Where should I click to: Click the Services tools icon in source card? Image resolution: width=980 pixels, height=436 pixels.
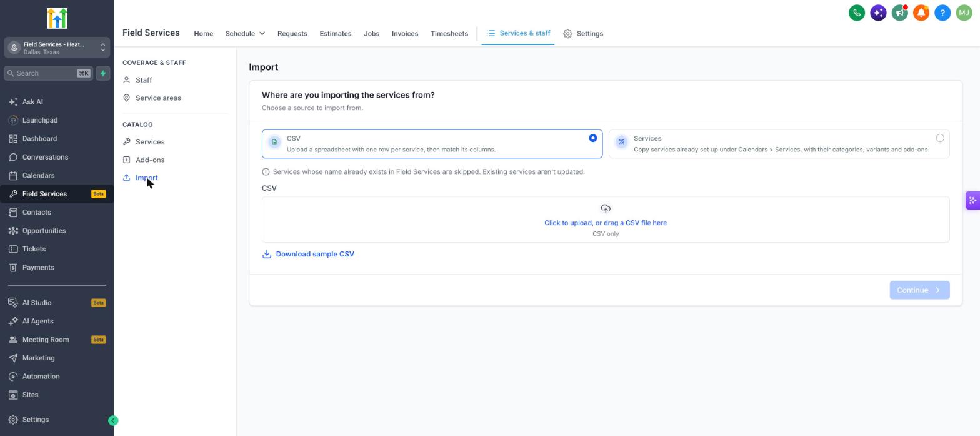tap(621, 142)
